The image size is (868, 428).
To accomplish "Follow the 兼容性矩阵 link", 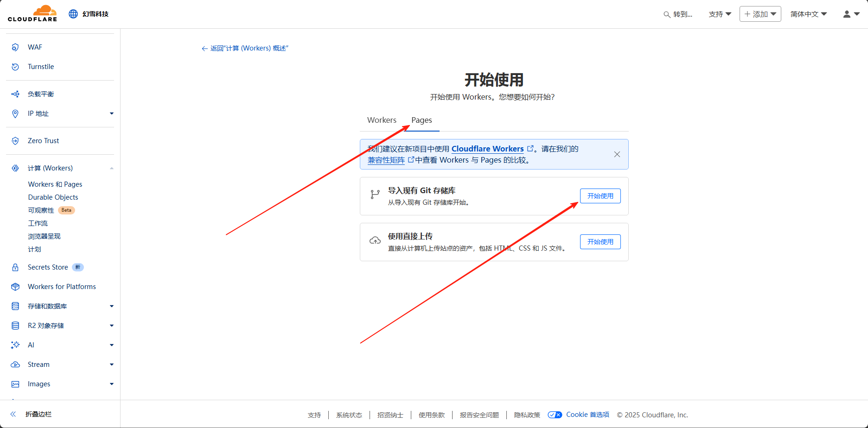I will pyautogui.click(x=386, y=160).
